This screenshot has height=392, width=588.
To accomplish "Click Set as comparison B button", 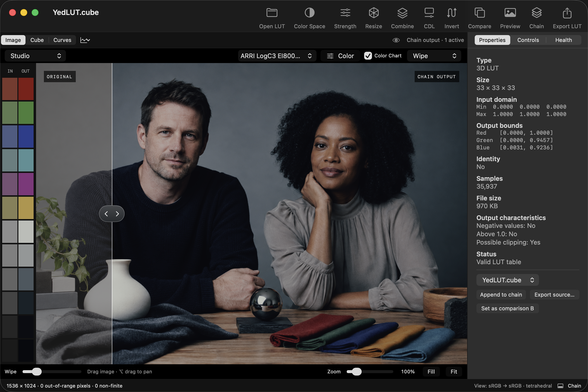I will (507, 308).
